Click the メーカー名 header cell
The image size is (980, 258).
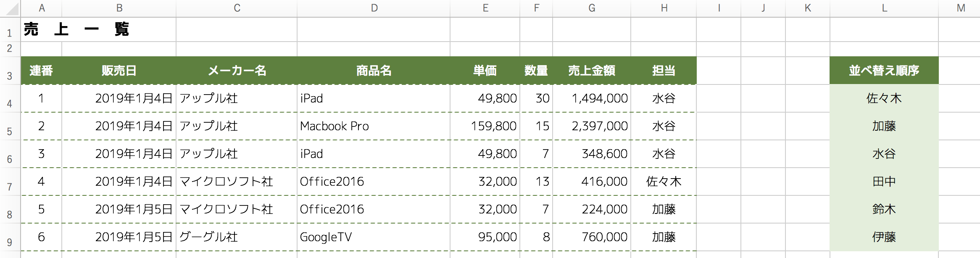(237, 71)
